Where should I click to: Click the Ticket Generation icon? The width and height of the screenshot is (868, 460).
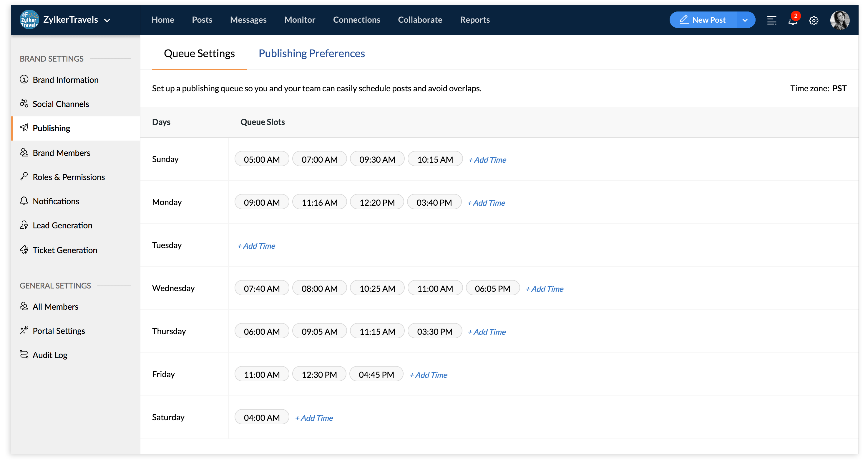click(x=24, y=250)
